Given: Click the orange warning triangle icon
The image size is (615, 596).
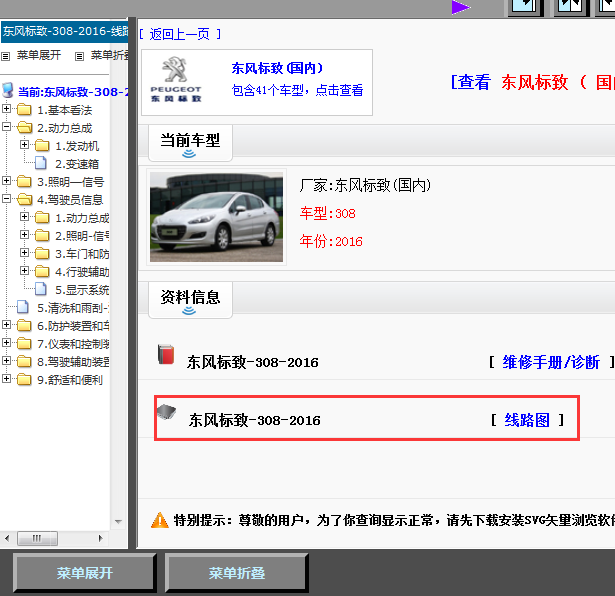Looking at the screenshot, I should [x=160, y=520].
